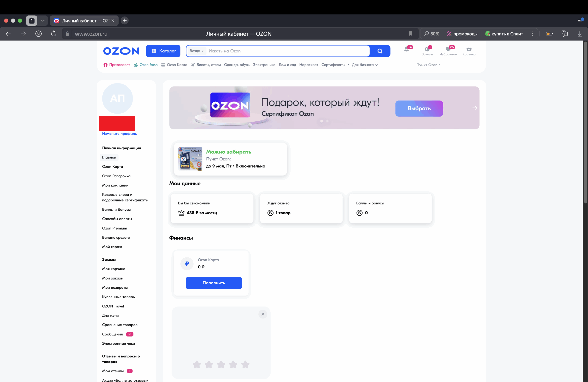Select Главная in sidebar

tap(109, 157)
